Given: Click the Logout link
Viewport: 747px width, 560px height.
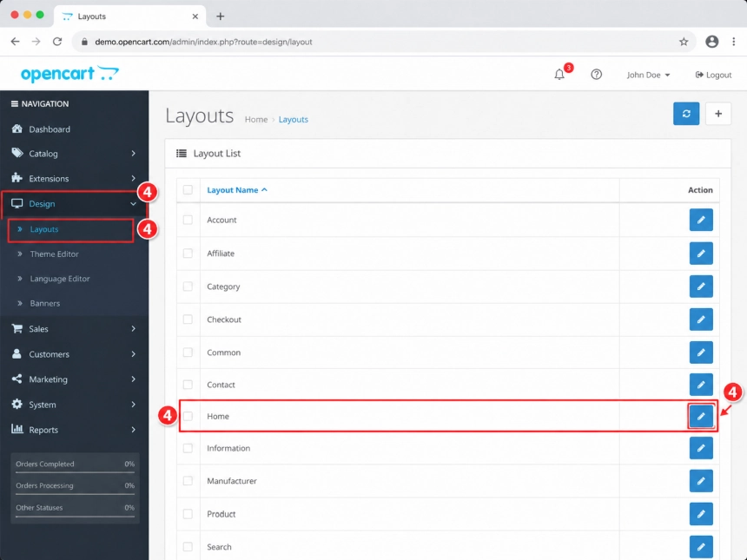Looking at the screenshot, I should (713, 76).
